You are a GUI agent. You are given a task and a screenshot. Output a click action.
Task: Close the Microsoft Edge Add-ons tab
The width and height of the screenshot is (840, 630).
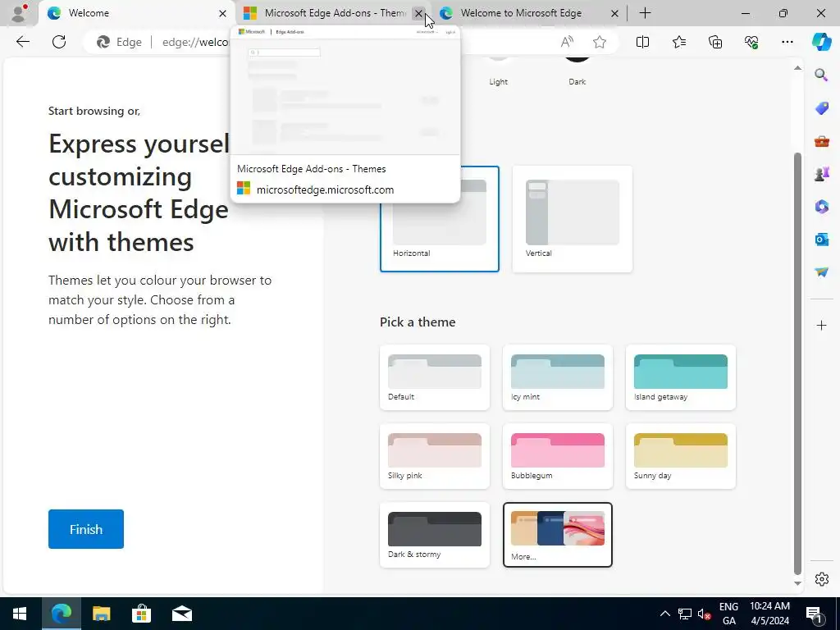(418, 13)
